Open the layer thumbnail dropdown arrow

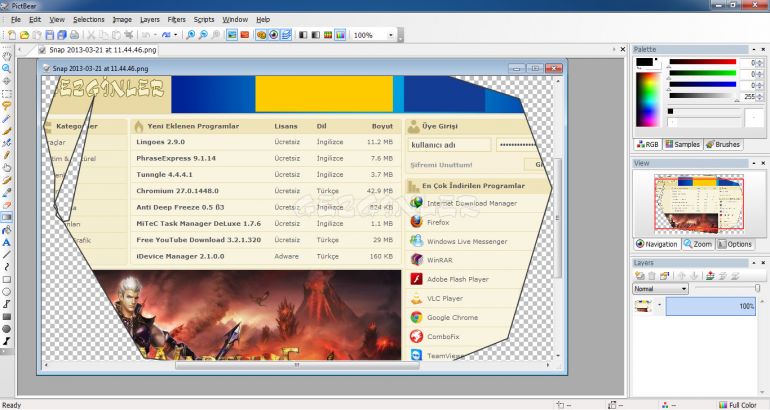[659, 305]
